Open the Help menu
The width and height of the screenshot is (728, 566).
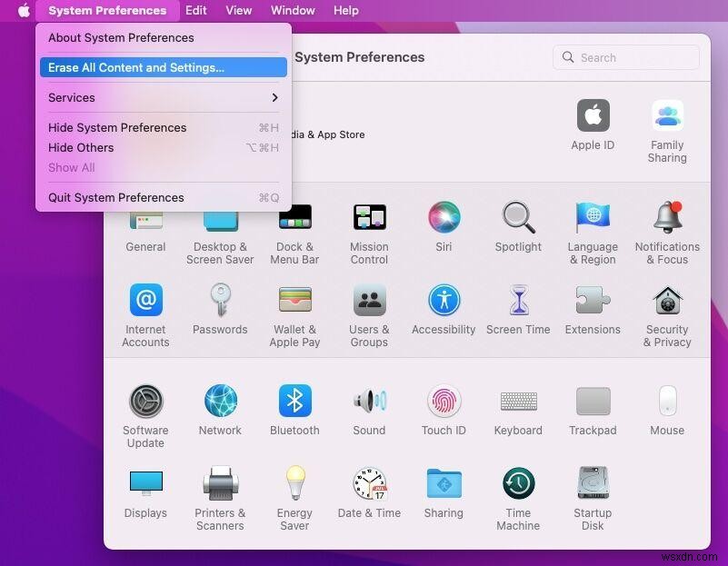tap(344, 10)
